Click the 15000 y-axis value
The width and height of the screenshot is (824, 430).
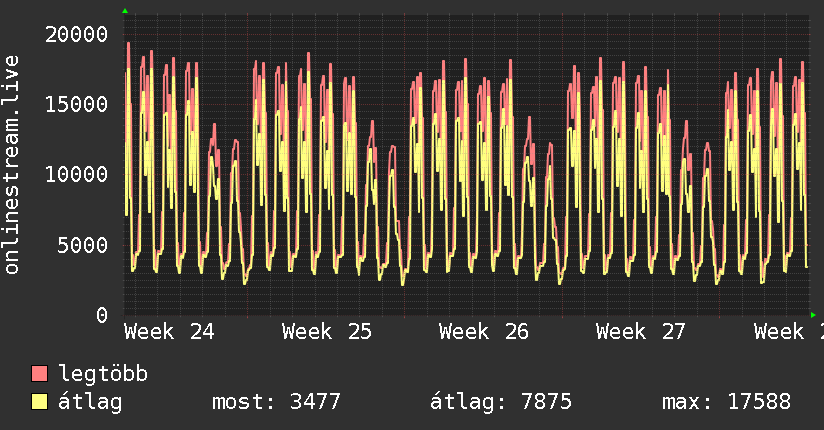pos(76,104)
